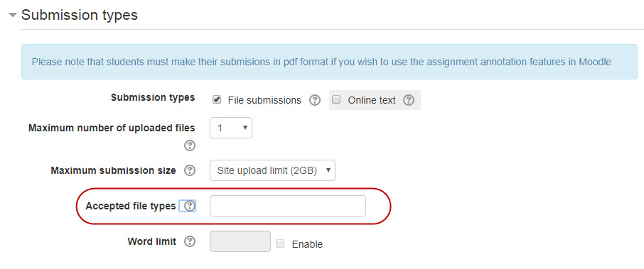Open help for Online text
The image size is (644, 269).
click(408, 100)
